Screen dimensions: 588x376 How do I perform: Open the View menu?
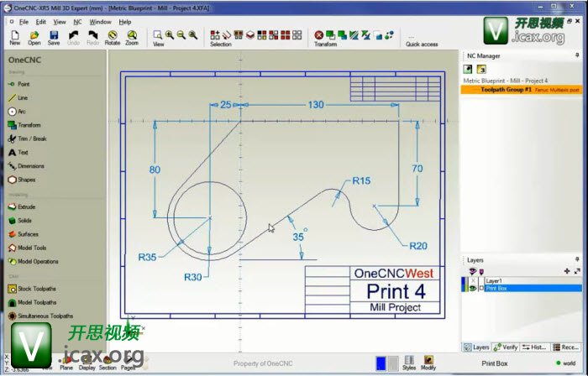click(60, 22)
